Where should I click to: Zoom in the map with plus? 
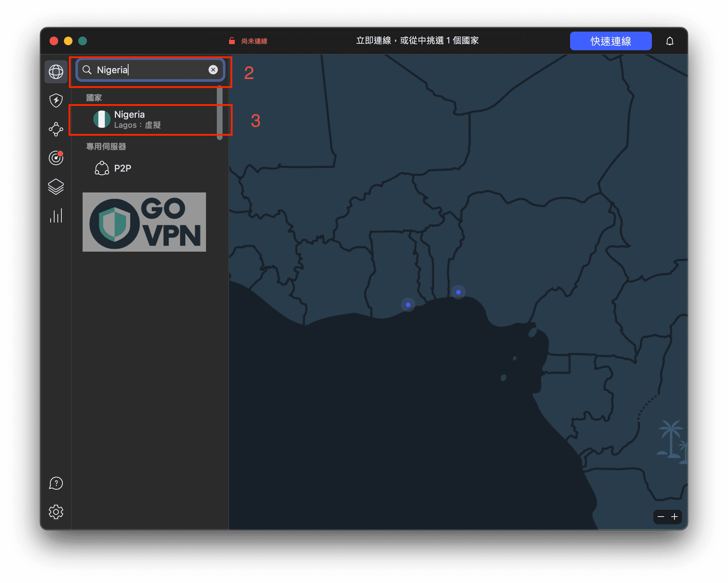click(675, 517)
